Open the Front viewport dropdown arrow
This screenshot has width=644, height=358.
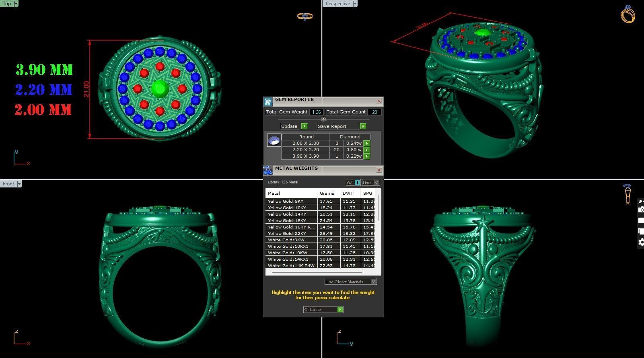click(19, 184)
